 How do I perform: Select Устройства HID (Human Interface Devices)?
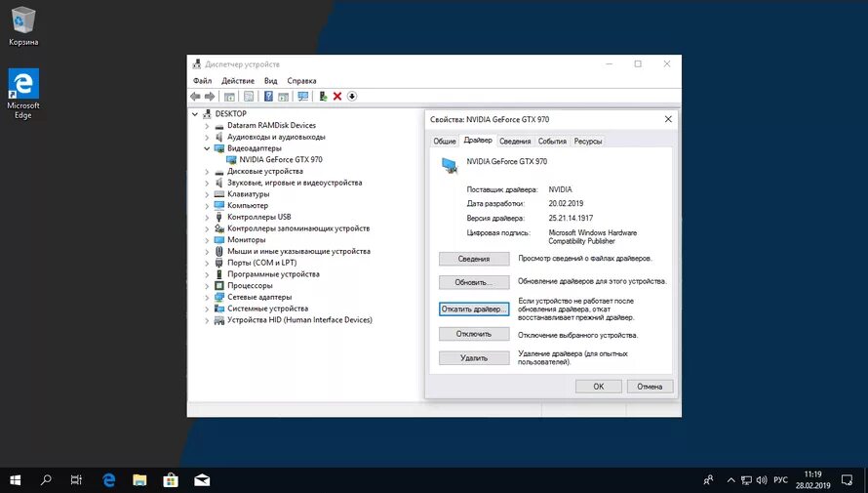(x=299, y=320)
